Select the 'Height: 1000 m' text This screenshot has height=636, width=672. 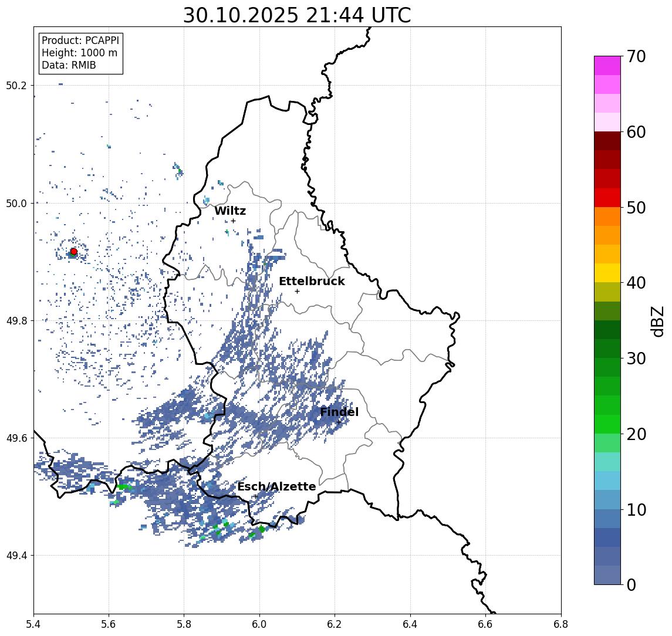pyautogui.click(x=79, y=53)
